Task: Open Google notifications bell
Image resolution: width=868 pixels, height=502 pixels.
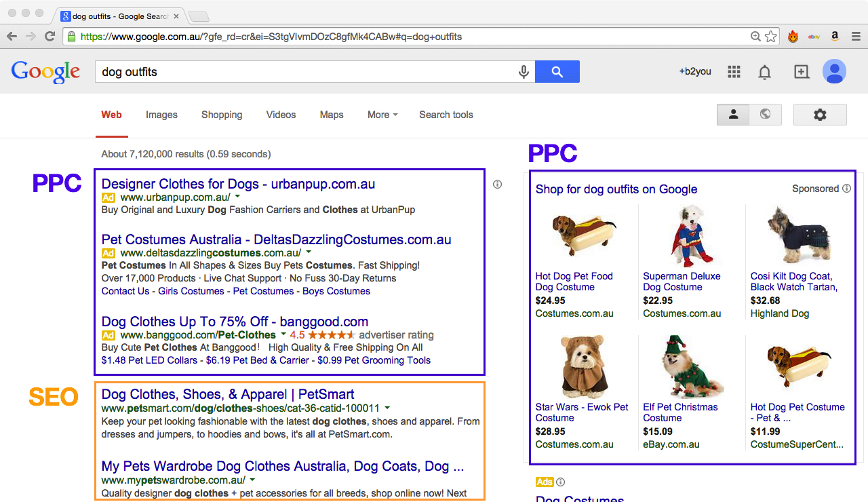Action: (x=765, y=72)
